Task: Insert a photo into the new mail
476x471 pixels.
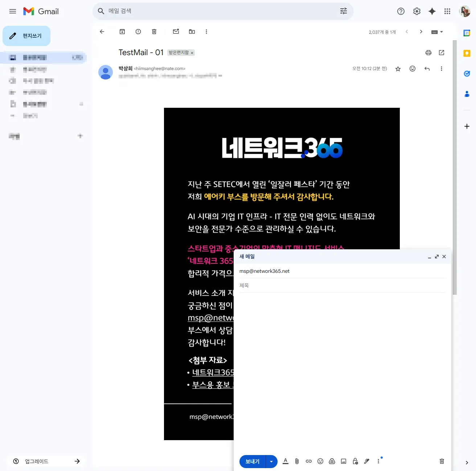Action: (x=344, y=461)
